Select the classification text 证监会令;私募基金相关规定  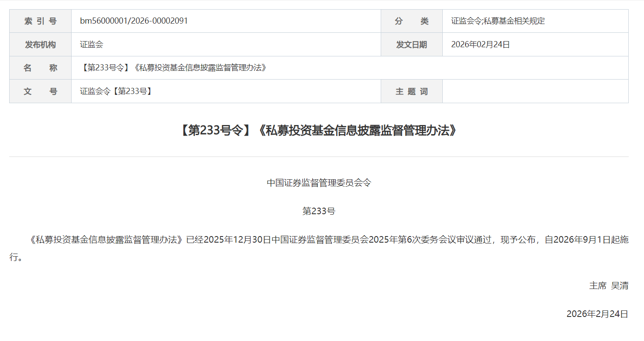coord(498,21)
